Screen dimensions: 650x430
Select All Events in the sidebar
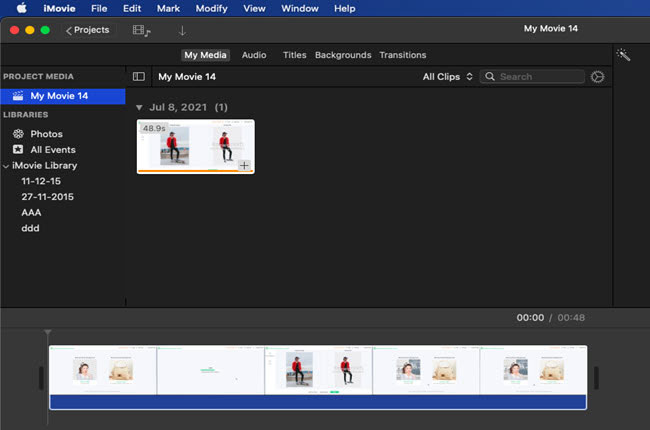(x=53, y=150)
